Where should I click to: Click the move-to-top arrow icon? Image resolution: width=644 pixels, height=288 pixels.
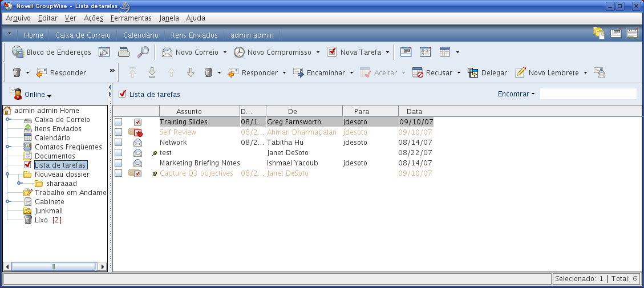click(x=132, y=73)
